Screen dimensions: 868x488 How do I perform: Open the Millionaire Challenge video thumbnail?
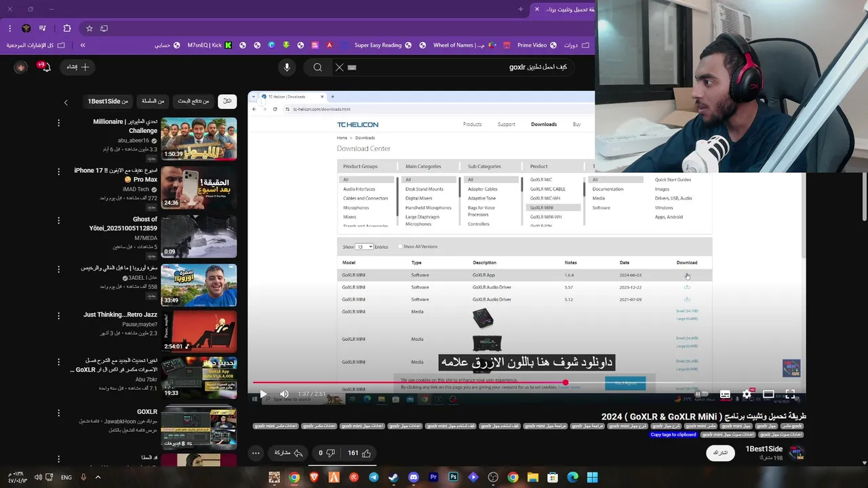pyautogui.click(x=199, y=139)
